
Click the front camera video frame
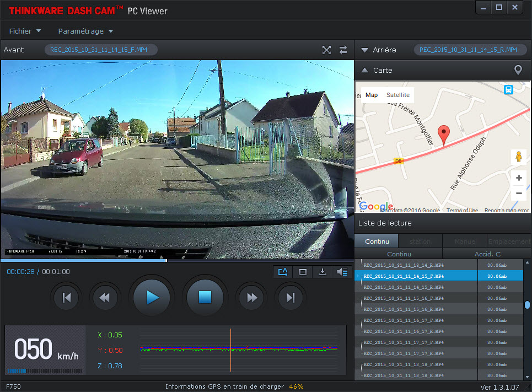coord(177,159)
